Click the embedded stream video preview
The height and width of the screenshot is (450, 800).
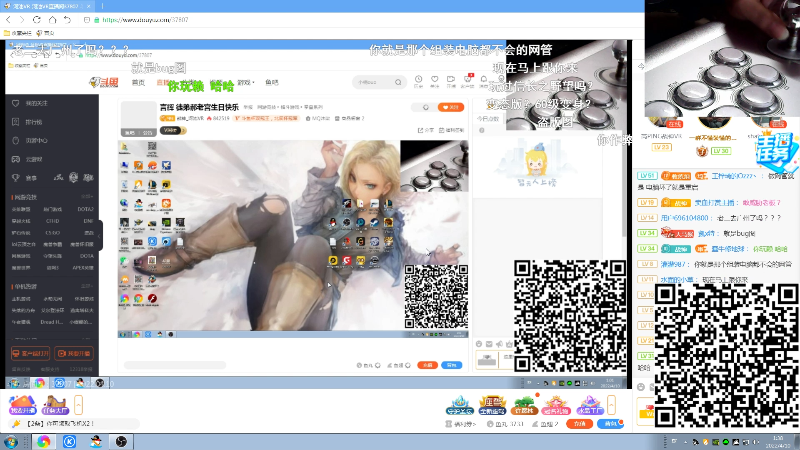tap(293, 239)
